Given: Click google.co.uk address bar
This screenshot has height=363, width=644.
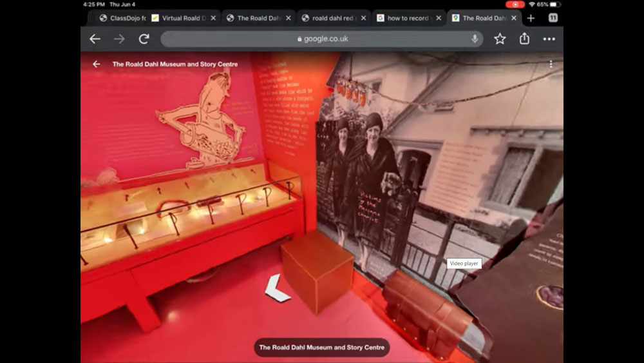Looking at the screenshot, I should click(x=322, y=39).
